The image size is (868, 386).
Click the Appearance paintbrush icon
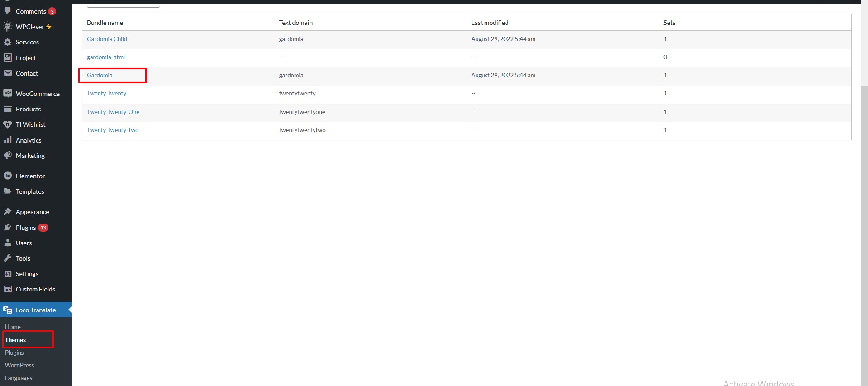(x=8, y=211)
